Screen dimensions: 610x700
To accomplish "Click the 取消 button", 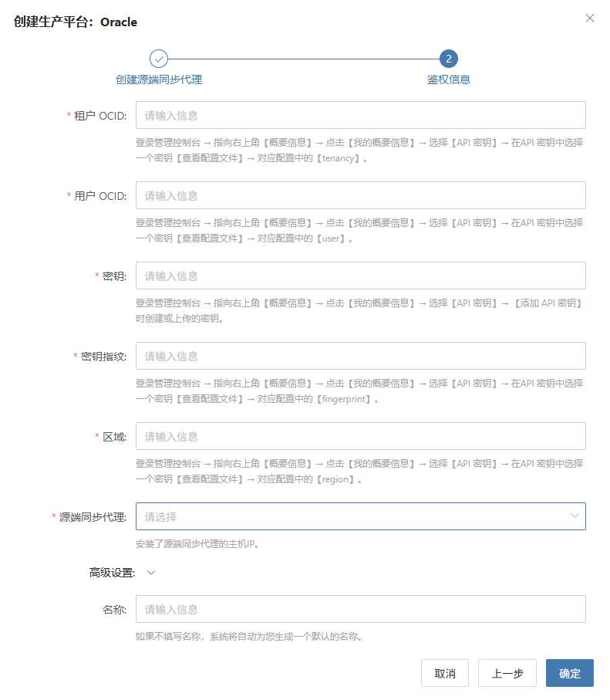I will click(445, 673).
